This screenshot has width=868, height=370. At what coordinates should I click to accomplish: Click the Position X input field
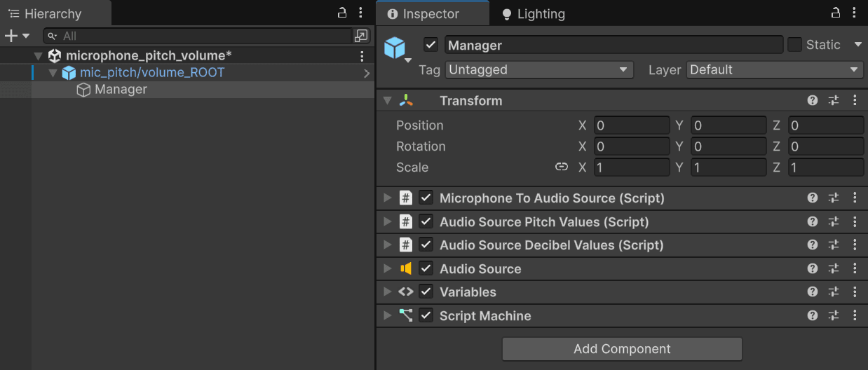(631, 125)
